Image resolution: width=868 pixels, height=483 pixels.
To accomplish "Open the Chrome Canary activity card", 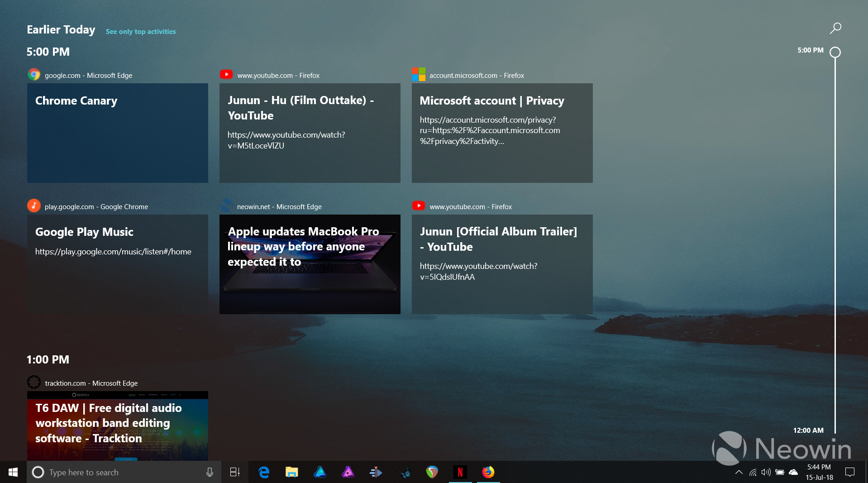I will pyautogui.click(x=118, y=133).
